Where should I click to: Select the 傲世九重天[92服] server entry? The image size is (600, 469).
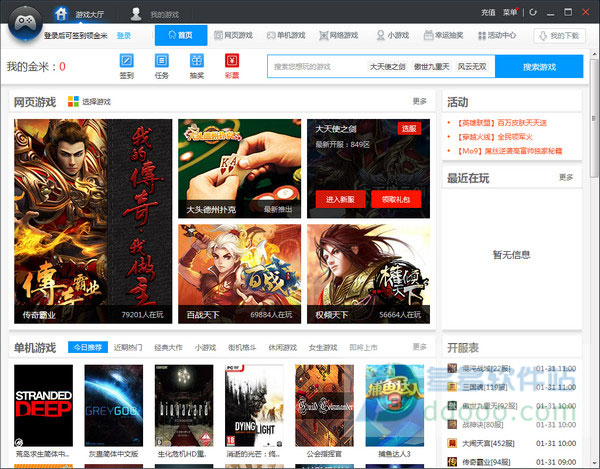pyautogui.click(x=512, y=405)
